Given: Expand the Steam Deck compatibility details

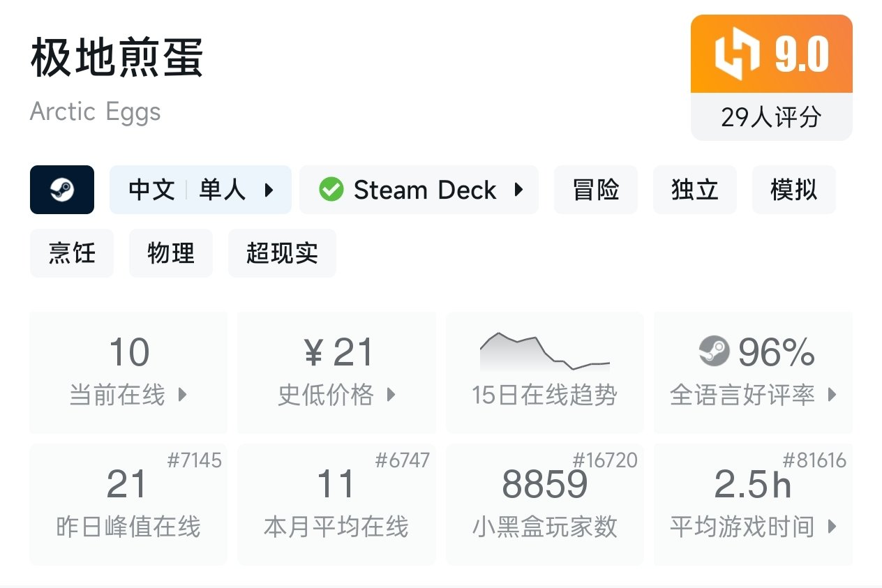Looking at the screenshot, I should pyautogui.click(x=518, y=190).
